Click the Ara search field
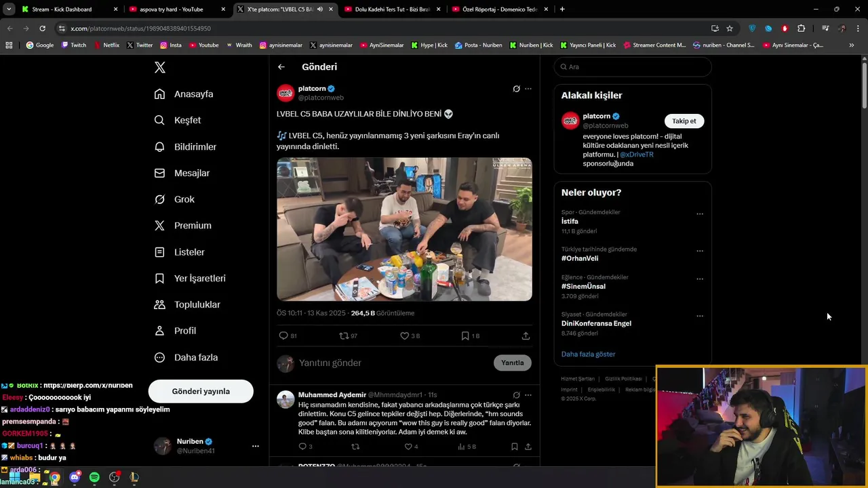 point(633,66)
